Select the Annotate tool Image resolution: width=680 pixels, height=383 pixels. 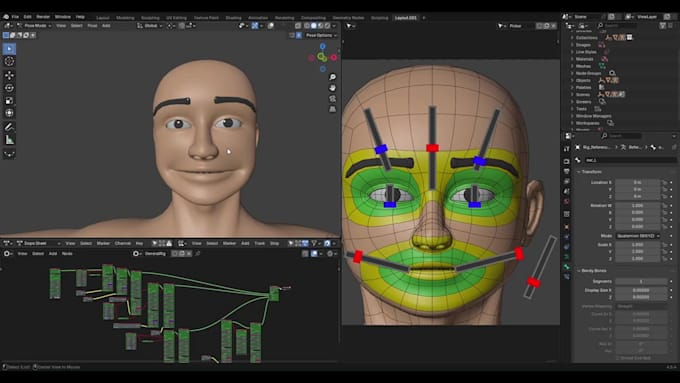pyautogui.click(x=9, y=127)
